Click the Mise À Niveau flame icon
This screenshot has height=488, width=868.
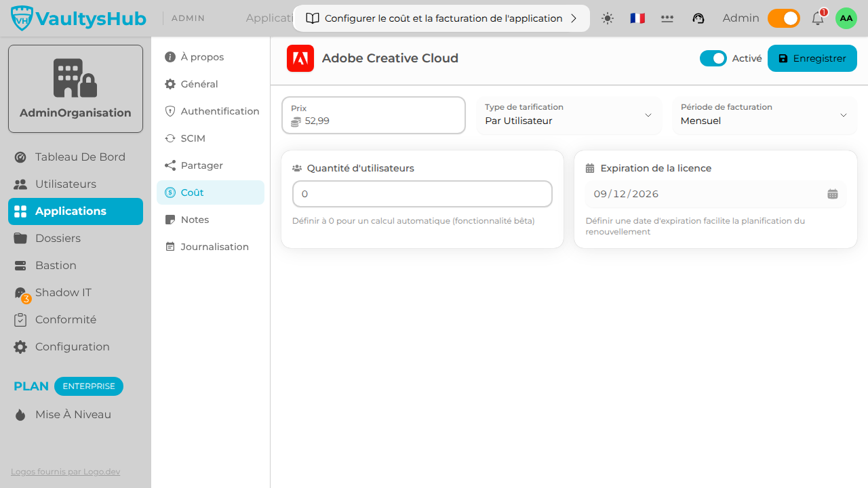pos(20,415)
